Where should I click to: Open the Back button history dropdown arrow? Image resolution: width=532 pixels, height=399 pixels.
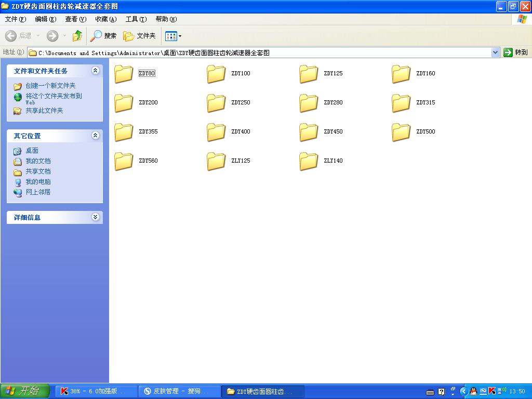pyautogui.click(x=38, y=36)
